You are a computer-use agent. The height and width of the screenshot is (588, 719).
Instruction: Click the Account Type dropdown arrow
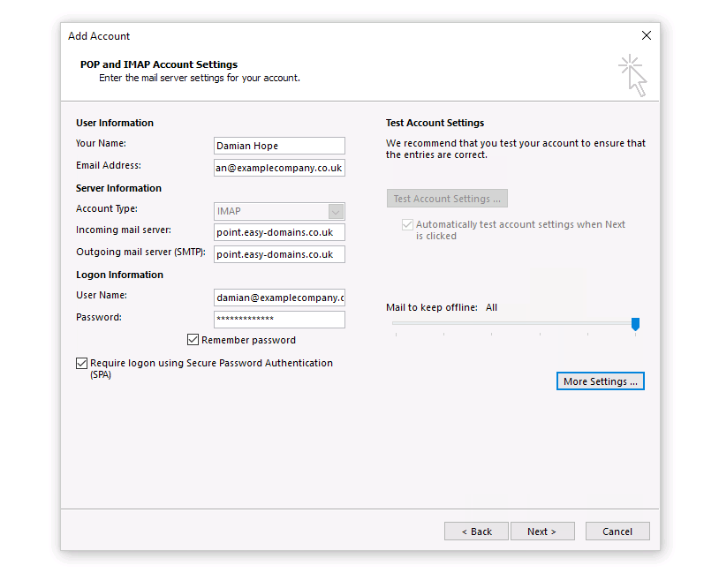[x=336, y=211]
